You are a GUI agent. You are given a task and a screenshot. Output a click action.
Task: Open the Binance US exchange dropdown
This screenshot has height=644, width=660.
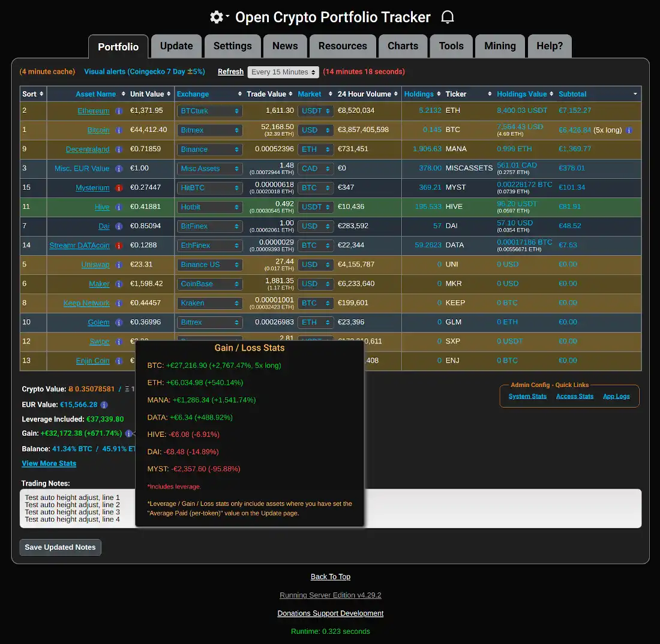[x=209, y=265]
